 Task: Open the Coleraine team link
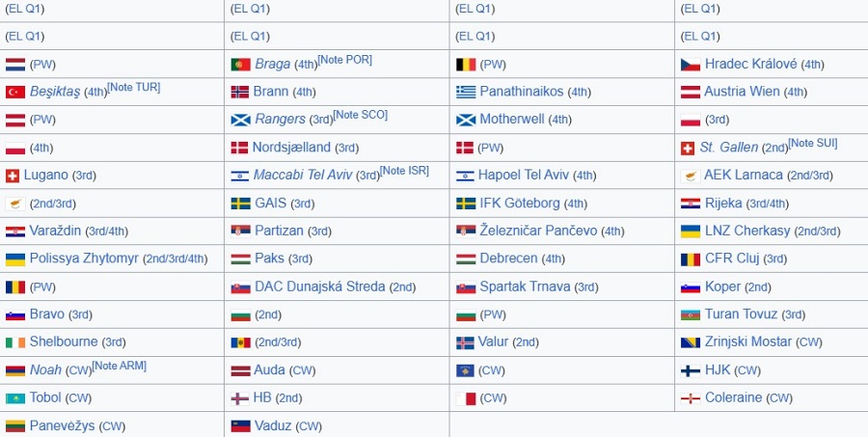coord(734,397)
